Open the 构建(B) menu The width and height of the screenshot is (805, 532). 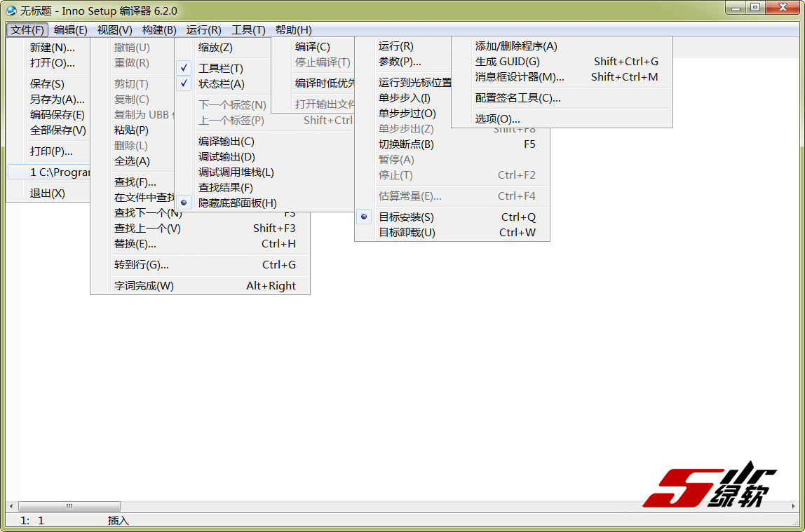(159, 29)
